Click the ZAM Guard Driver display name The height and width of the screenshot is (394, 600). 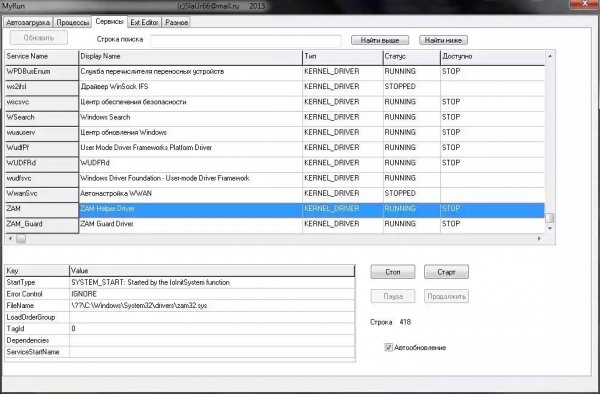107,224
